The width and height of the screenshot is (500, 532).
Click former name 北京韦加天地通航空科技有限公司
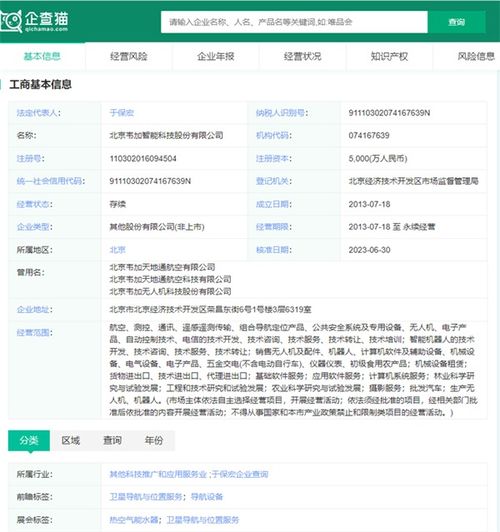(170, 279)
